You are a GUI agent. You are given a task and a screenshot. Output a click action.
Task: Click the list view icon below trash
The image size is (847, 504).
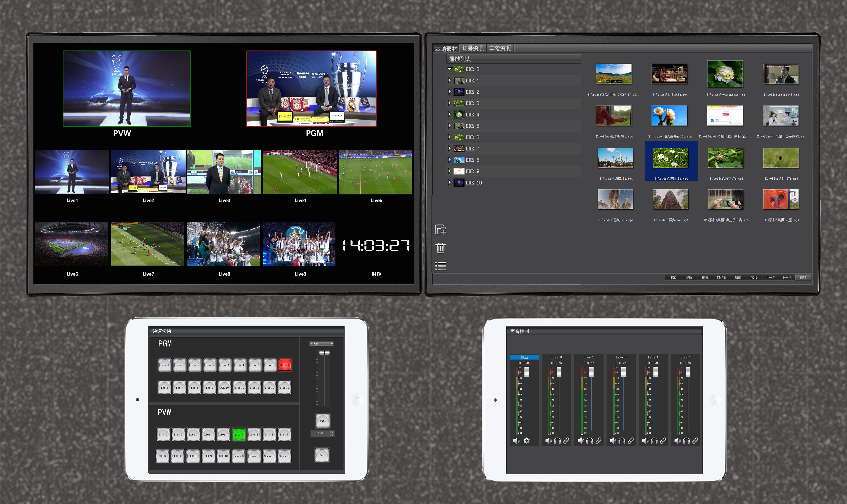[440, 266]
